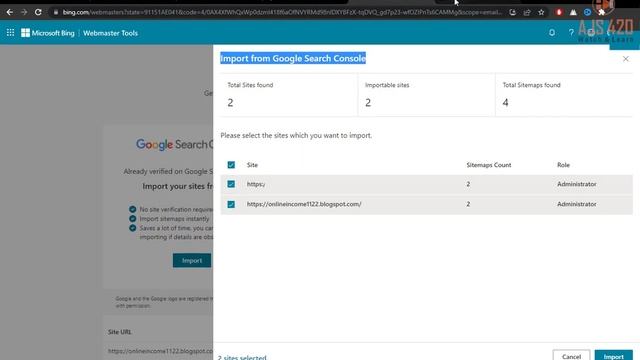Viewport: 640px width, 360px height.
Task: Reload the page with refresh icon
Action: pos(38,12)
